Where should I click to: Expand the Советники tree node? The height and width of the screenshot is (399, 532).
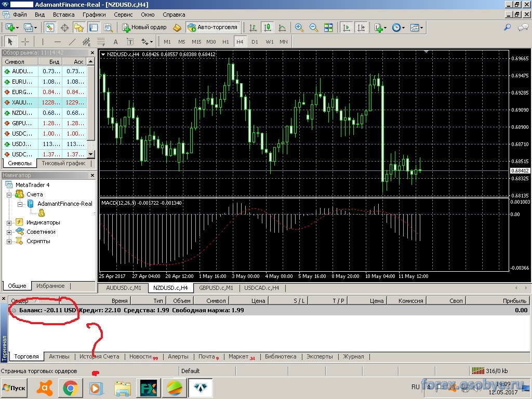pyautogui.click(x=9, y=232)
